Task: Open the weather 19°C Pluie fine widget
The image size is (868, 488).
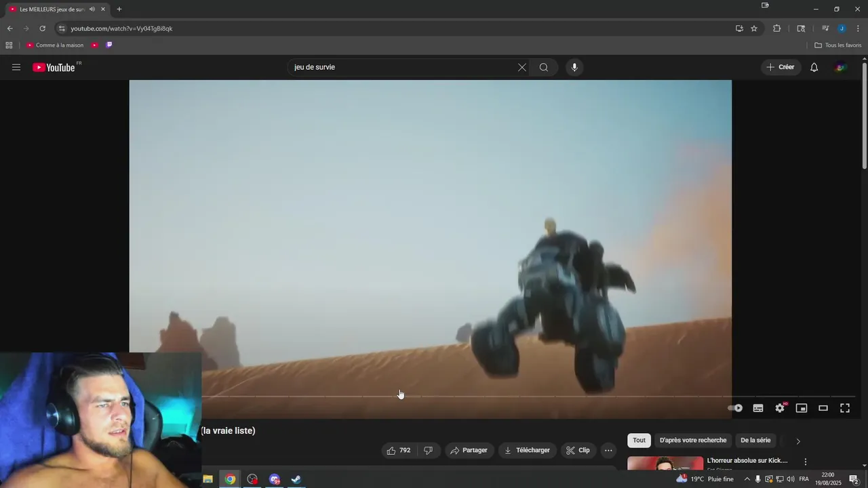Action: pos(705,479)
